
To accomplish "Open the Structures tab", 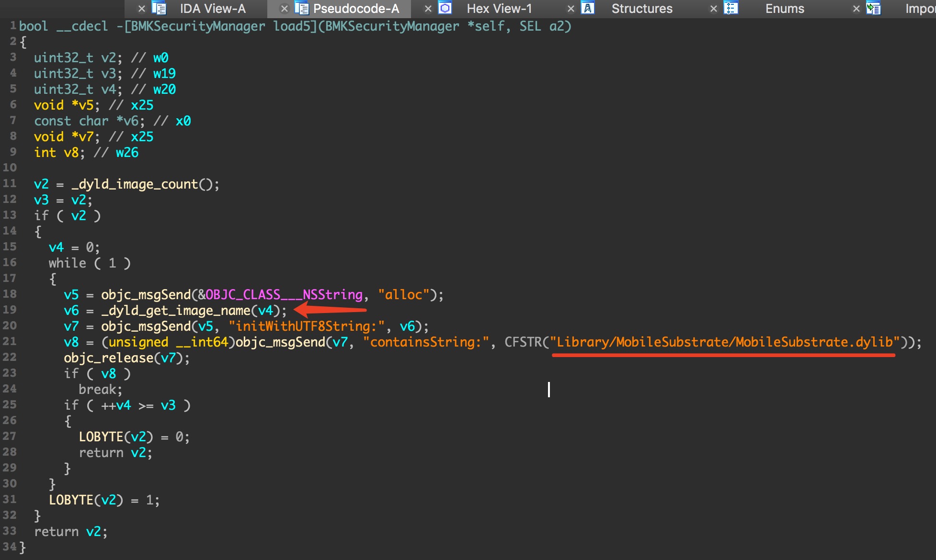I will (642, 9).
